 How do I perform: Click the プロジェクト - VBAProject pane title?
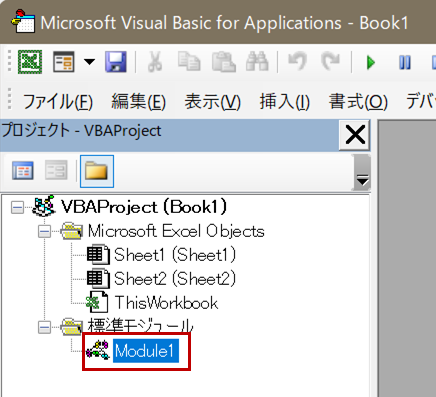(x=82, y=131)
